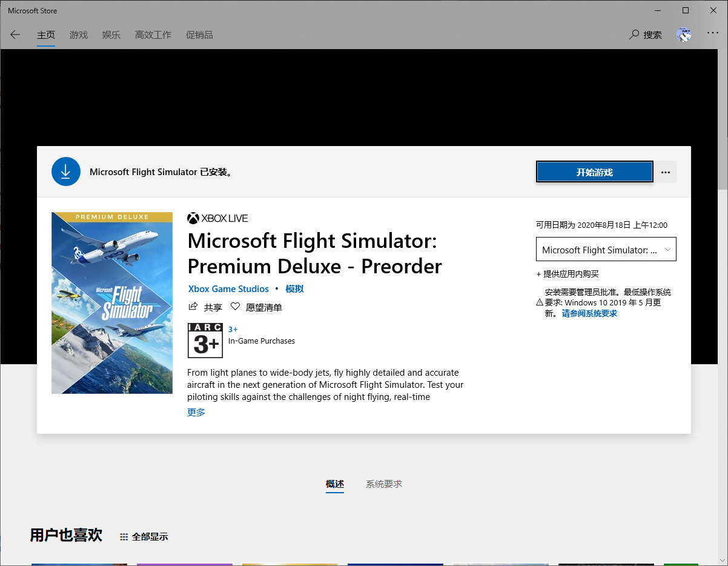This screenshot has width=728, height=566.
Task: Click the availability date text
Action: [x=601, y=225]
